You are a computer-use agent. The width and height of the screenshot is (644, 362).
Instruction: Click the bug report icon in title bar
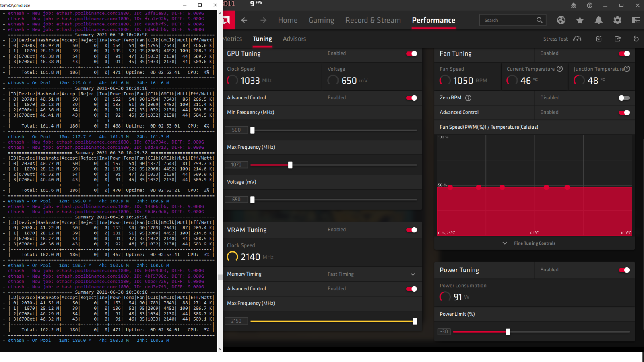click(574, 5)
